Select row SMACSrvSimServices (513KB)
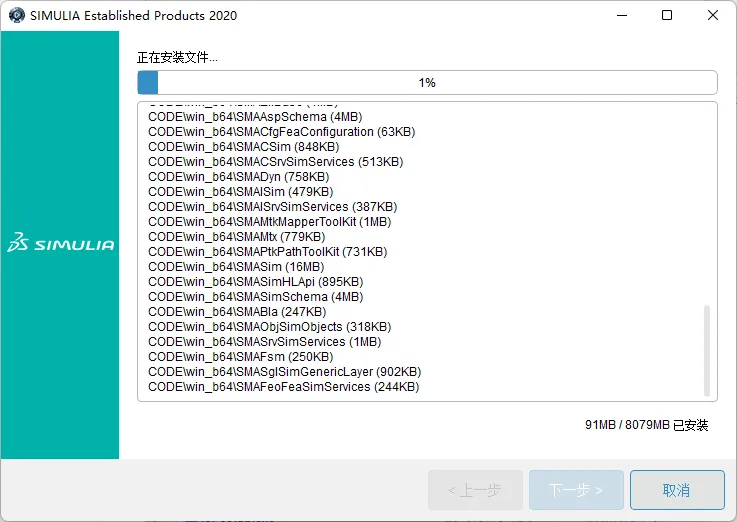Viewport: 737px width, 522px height. click(x=275, y=162)
